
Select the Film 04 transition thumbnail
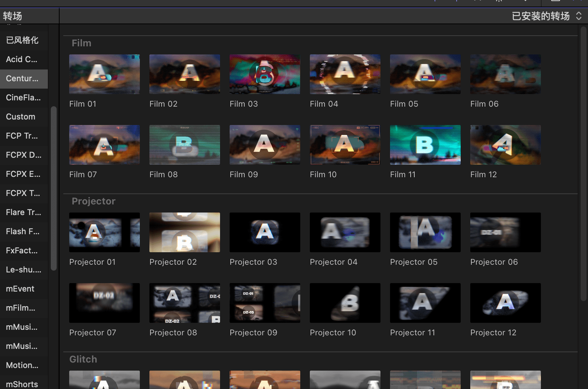[345, 74]
